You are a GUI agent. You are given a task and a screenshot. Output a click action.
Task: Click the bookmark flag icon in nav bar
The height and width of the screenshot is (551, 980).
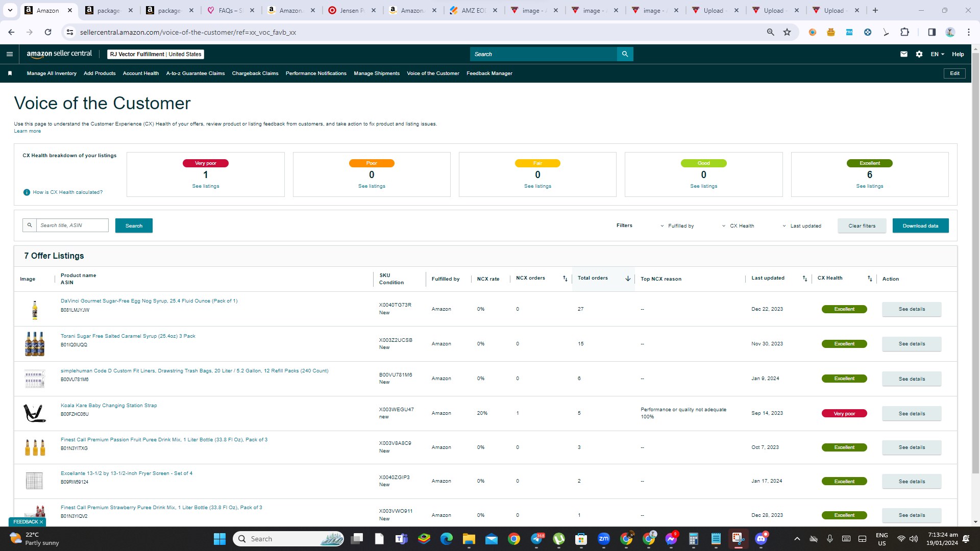tap(10, 73)
